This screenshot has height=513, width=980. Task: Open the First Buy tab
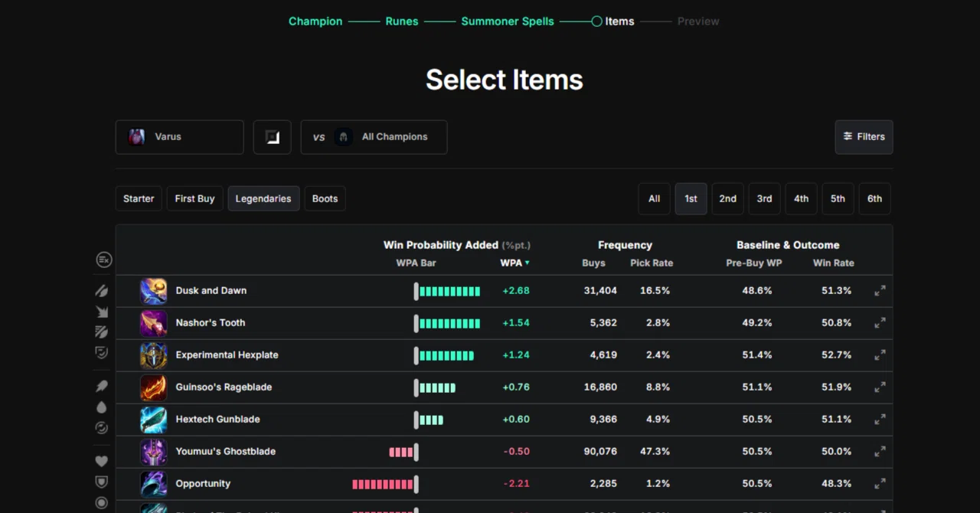[194, 199]
